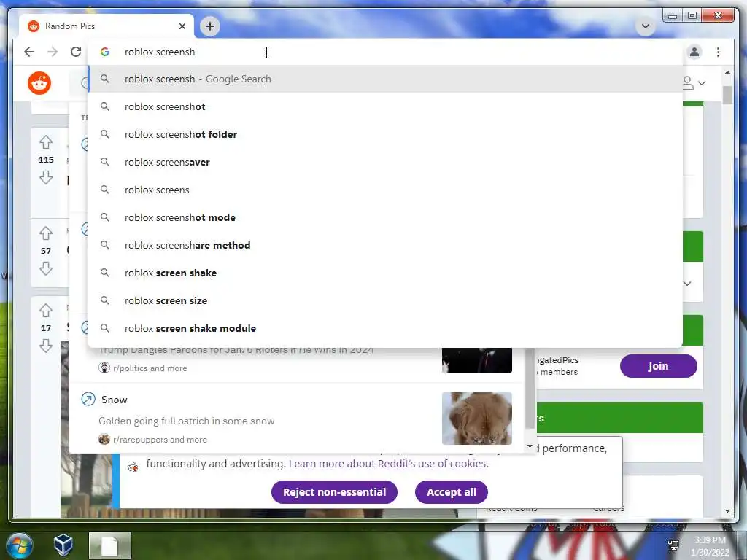Select 'roblox screen shake module' suggestion
This screenshot has width=747, height=560.
(x=385, y=328)
